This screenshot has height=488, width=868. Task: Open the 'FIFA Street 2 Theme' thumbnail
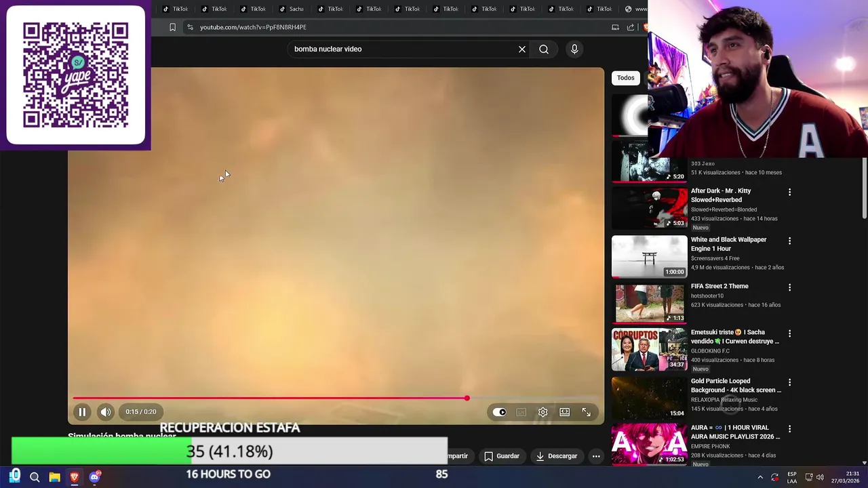tap(650, 303)
